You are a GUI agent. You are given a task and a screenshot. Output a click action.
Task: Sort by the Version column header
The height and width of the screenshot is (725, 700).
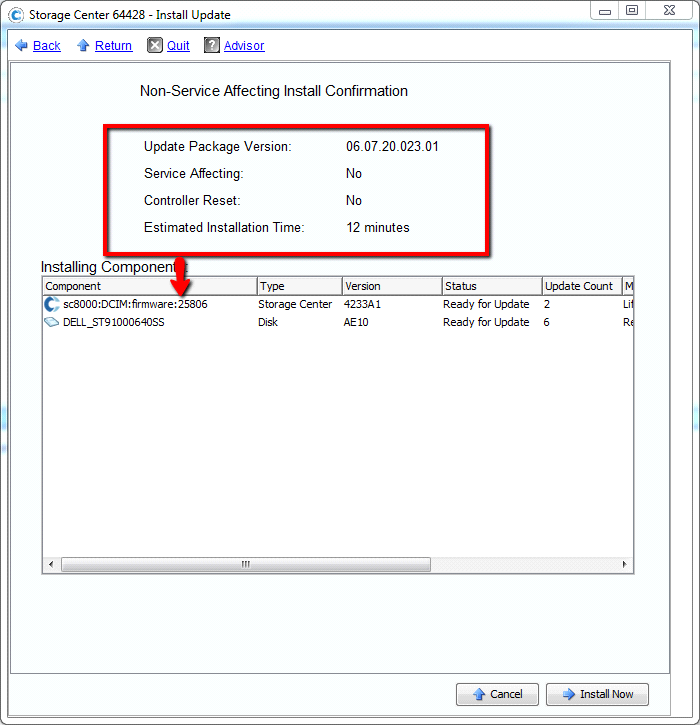(x=393, y=286)
